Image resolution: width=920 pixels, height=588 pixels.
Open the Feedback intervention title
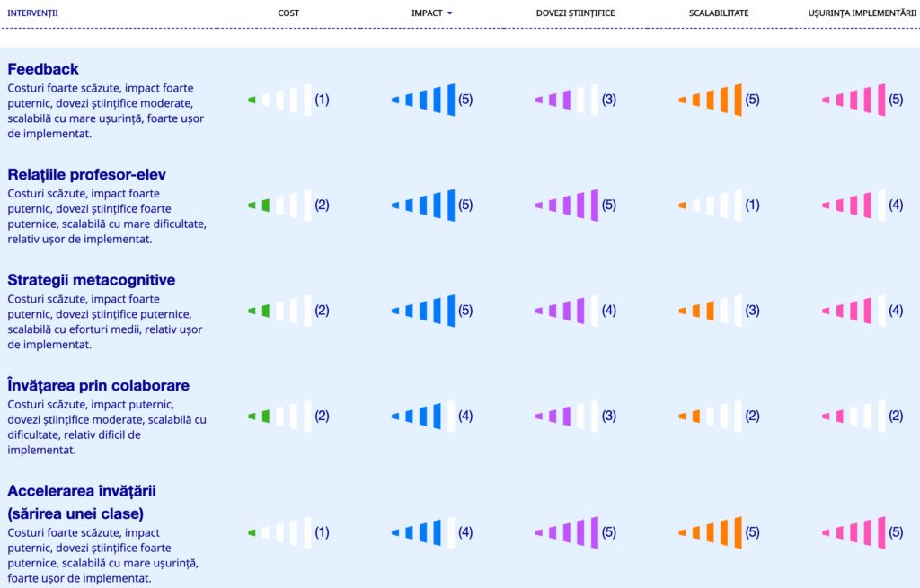43,69
